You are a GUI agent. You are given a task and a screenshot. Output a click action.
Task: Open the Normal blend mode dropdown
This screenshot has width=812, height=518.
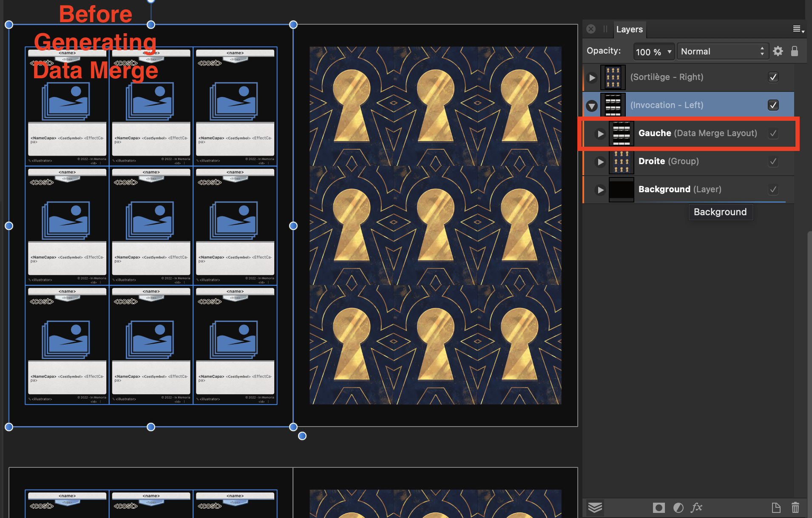click(x=722, y=51)
